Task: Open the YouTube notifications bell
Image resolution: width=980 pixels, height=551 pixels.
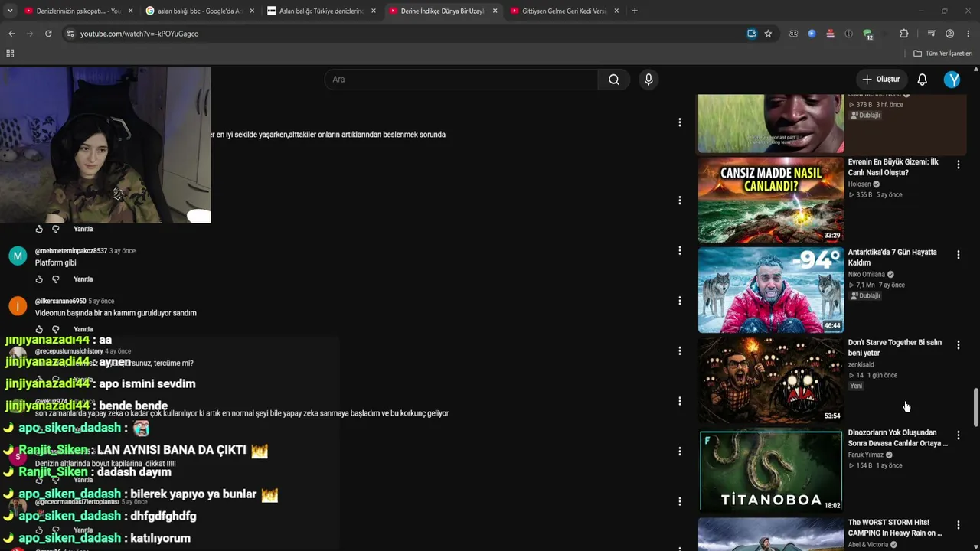Action: click(923, 80)
